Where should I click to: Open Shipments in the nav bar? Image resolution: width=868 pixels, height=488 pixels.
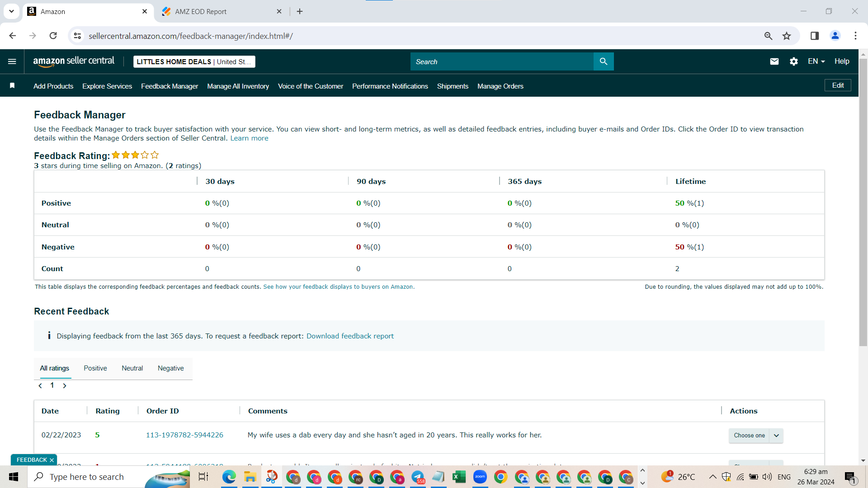(453, 86)
